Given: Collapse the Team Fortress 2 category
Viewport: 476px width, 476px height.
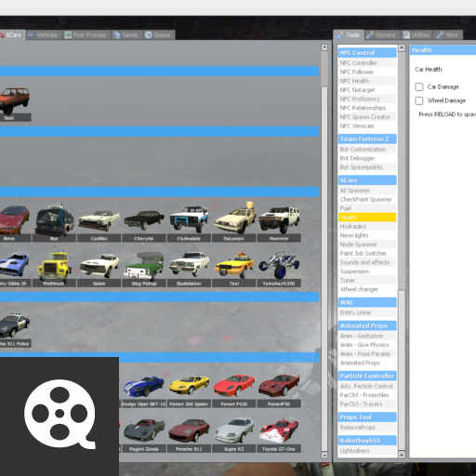Looking at the screenshot, I should tap(367, 139).
